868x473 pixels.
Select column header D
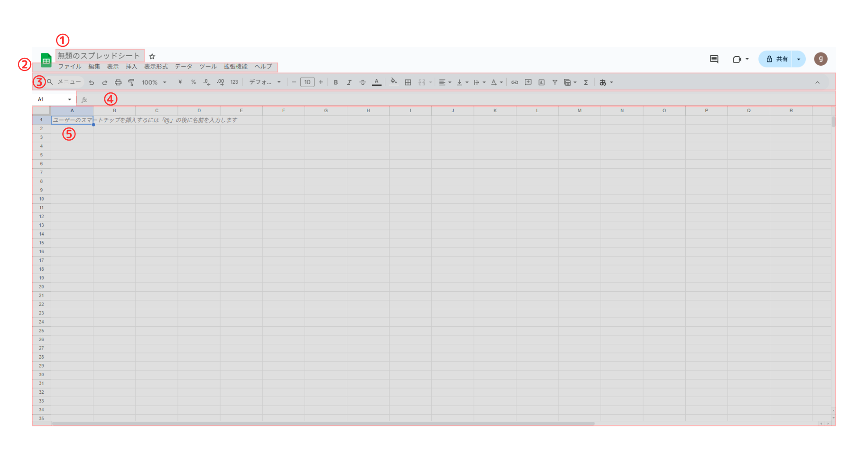(199, 111)
